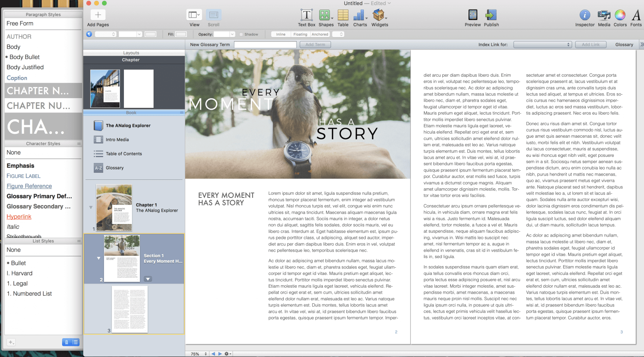Toggle list styles view button
Image resolution: width=644 pixels, height=357 pixels.
[75, 342]
